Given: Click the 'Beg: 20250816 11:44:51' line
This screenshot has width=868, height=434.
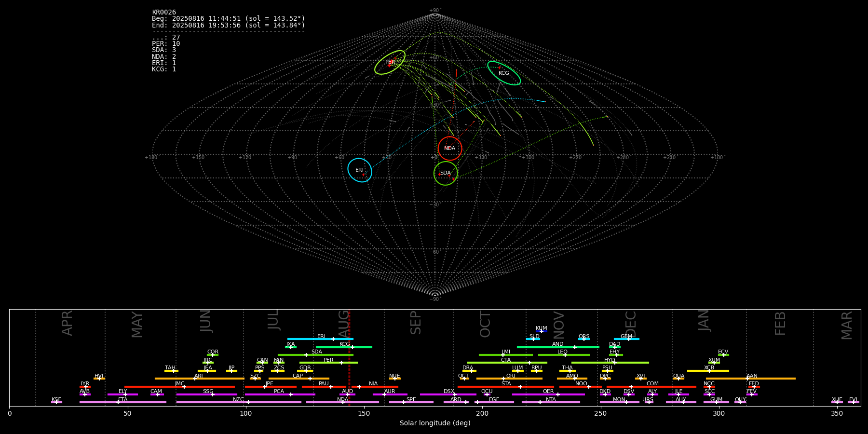Looking at the screenshot, I should (229, 19).
